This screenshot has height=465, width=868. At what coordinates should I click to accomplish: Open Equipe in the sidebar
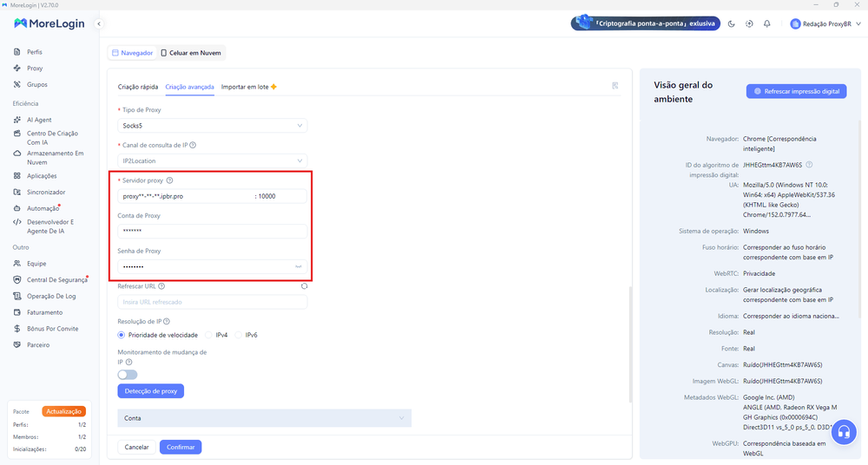click(x=36, y=264)
